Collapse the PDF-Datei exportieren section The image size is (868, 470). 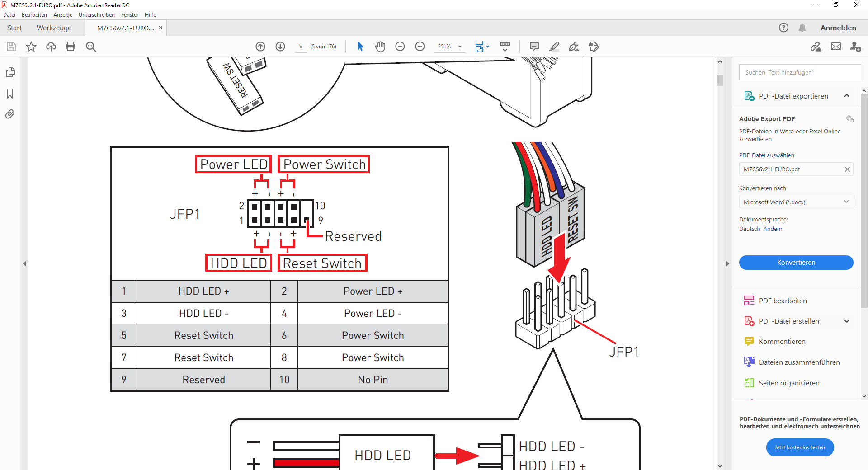pos(847,96)
